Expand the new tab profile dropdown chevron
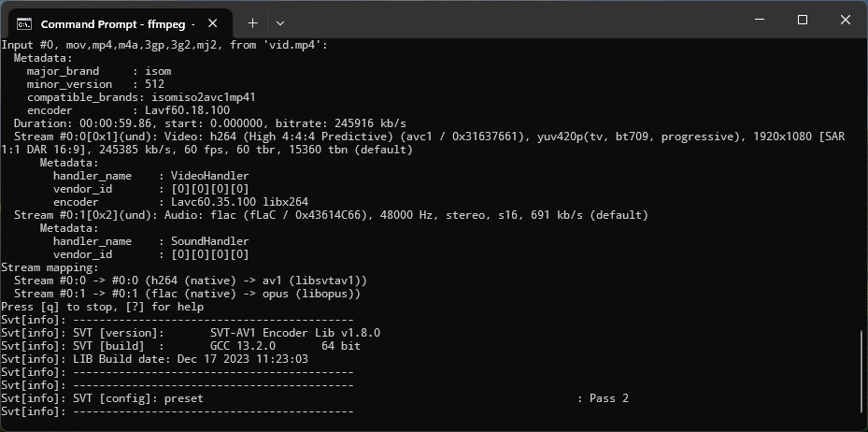Image resolution: width=868 pixels, height=432 pixels. pyautogui.click(x=280, y=23)
